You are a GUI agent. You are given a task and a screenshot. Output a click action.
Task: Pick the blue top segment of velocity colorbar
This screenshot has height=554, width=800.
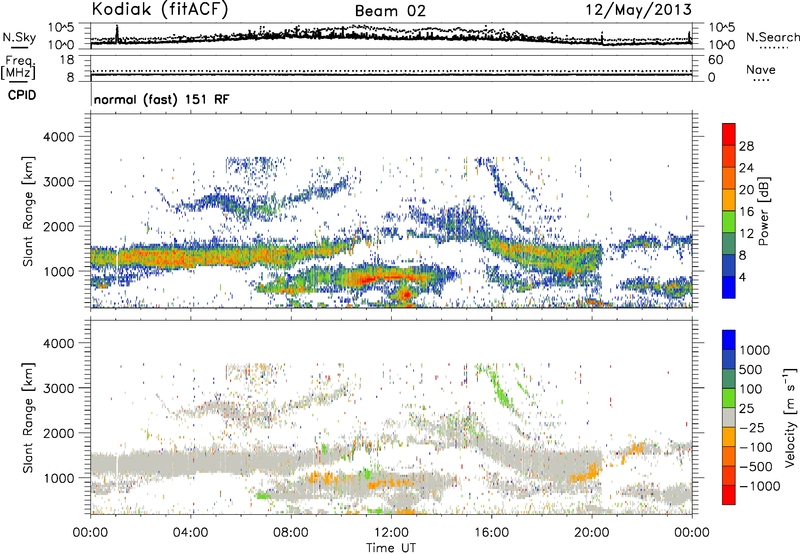tap(729, 340)
